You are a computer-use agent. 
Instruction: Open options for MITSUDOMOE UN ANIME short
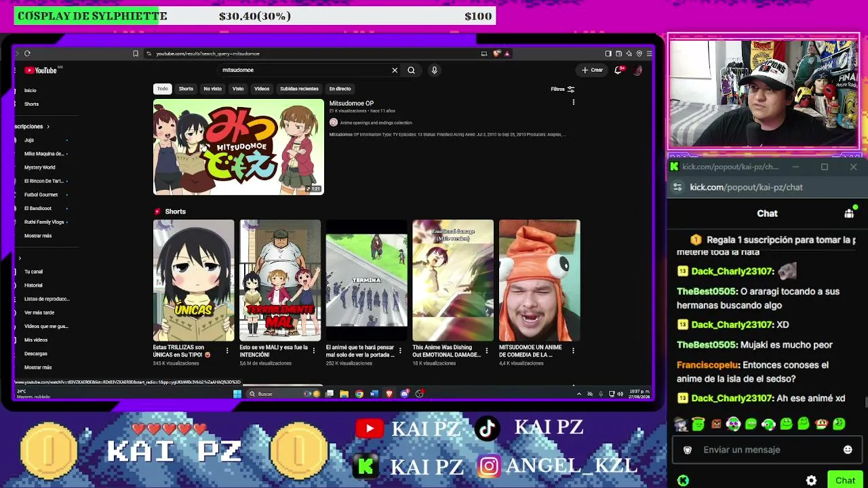[x=573, y=350]
